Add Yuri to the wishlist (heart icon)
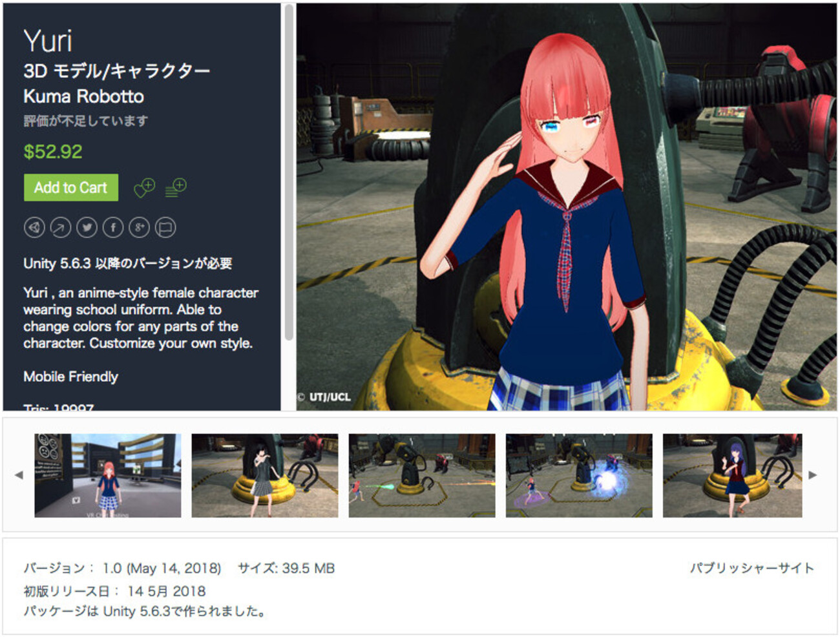The height and width of the screenshot is (637, 840). 144,188
